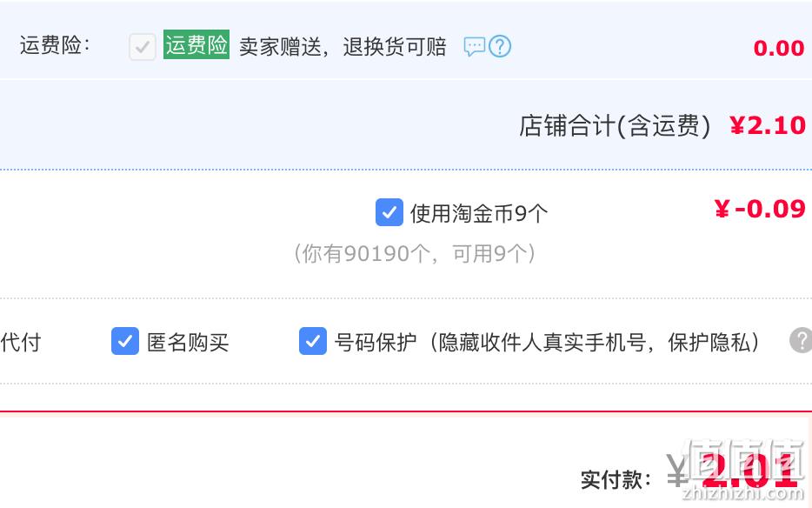Click the 使用淘金币9个 label text
Viewport: 812px width, 508px height.
click(x=478, y=213)
